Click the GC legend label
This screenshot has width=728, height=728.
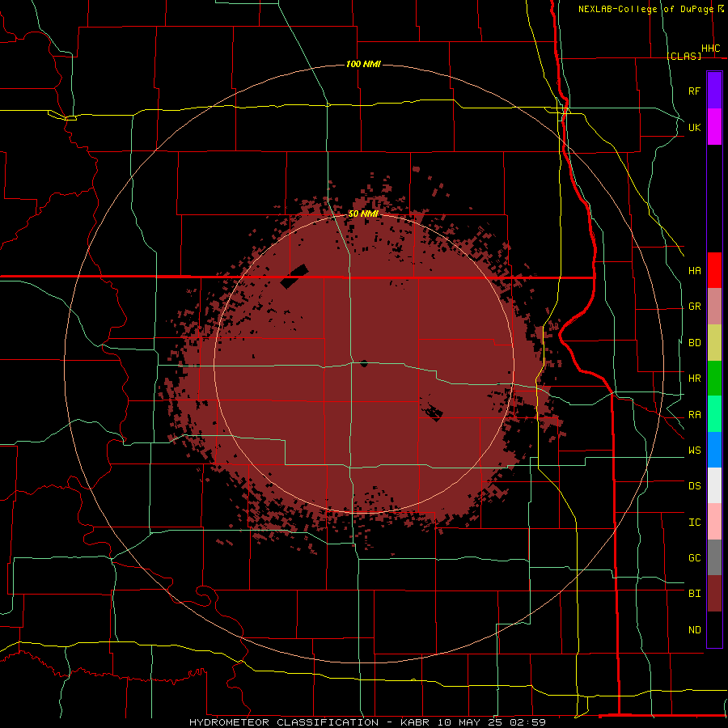(695, 558)
